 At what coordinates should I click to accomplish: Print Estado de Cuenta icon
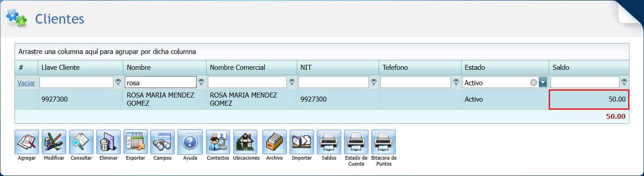tap(356, 142)
